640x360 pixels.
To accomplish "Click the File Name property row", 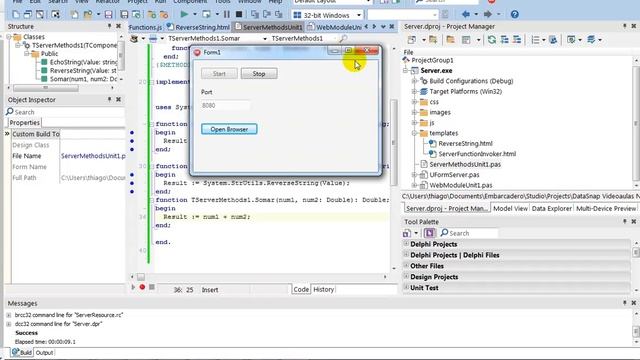I will (68, 156).
